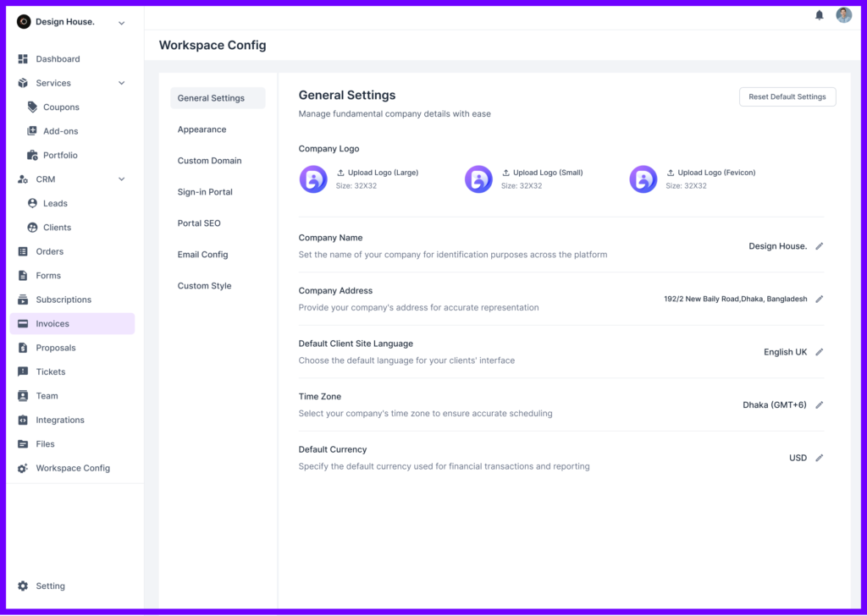The width and height of the screenshot is (867, 616).
Task: Open the Integrations section
Action: point(59,420)
